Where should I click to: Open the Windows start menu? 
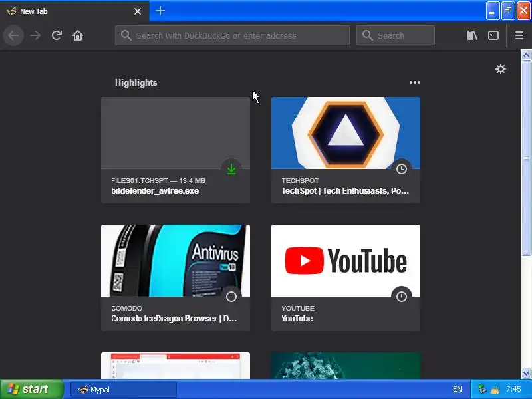(31, 389)
